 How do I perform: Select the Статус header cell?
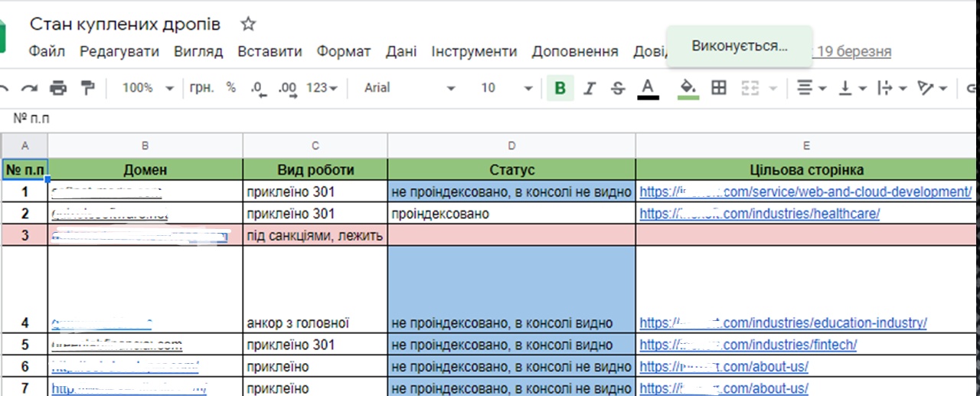click(x=511, y=169)
